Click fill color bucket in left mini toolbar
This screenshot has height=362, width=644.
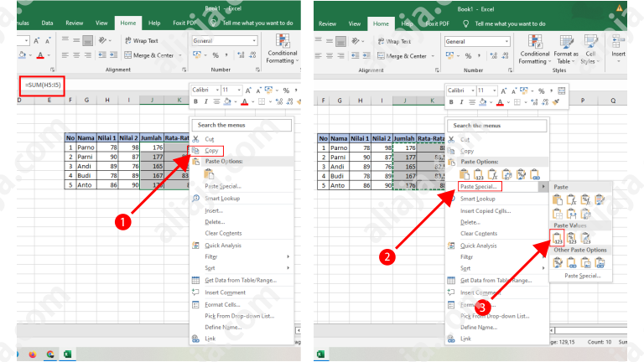(x=227, y=101)
